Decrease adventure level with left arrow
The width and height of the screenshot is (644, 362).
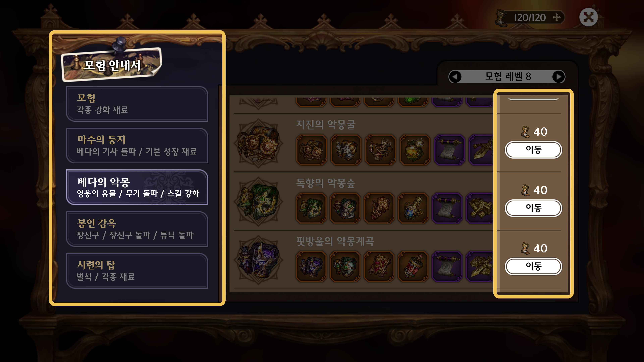pyautogui.click(x=455, y=77)
